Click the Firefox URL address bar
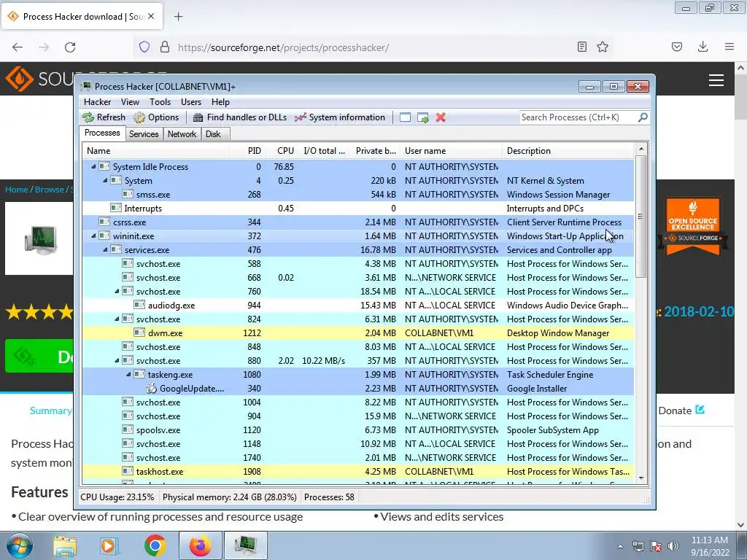747x560 pixels. tap(371, 47)
